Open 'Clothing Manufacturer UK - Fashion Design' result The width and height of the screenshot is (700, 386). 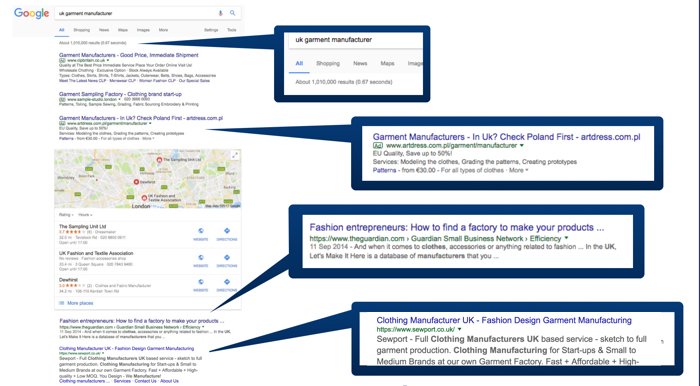pos(126,348)
